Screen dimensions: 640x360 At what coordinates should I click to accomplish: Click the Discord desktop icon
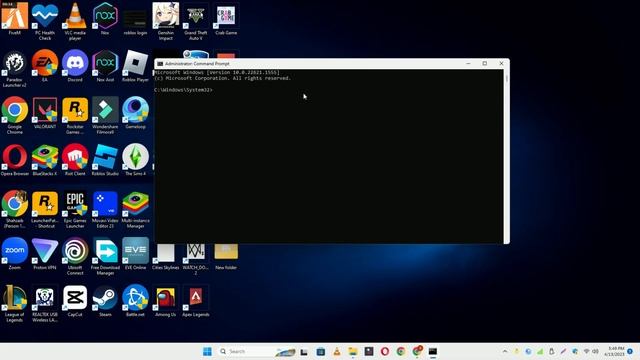(x=75, y=66)
